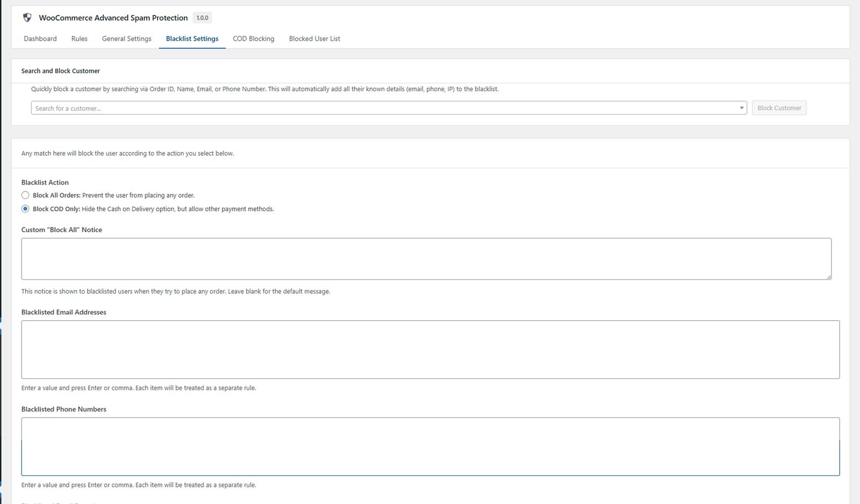Switch to the Rules tab
This screenshot has height=504, width=860.
[x=80, y=39]
